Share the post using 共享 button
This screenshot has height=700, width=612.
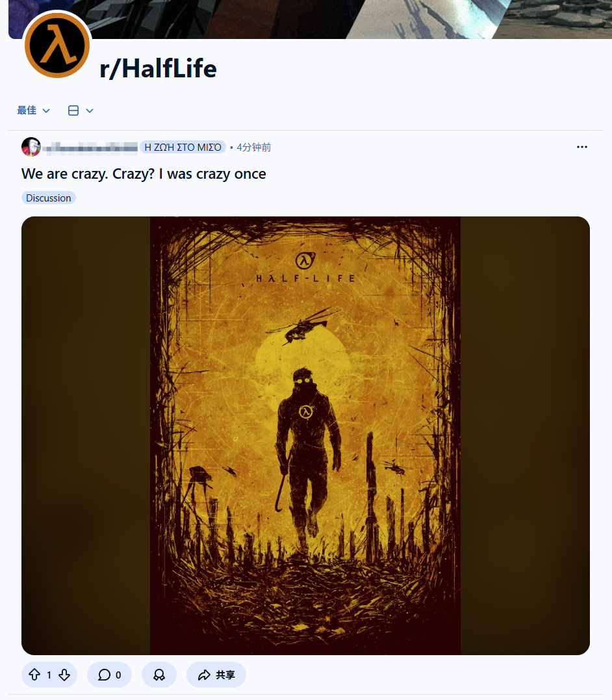click(x=216, y=675)
